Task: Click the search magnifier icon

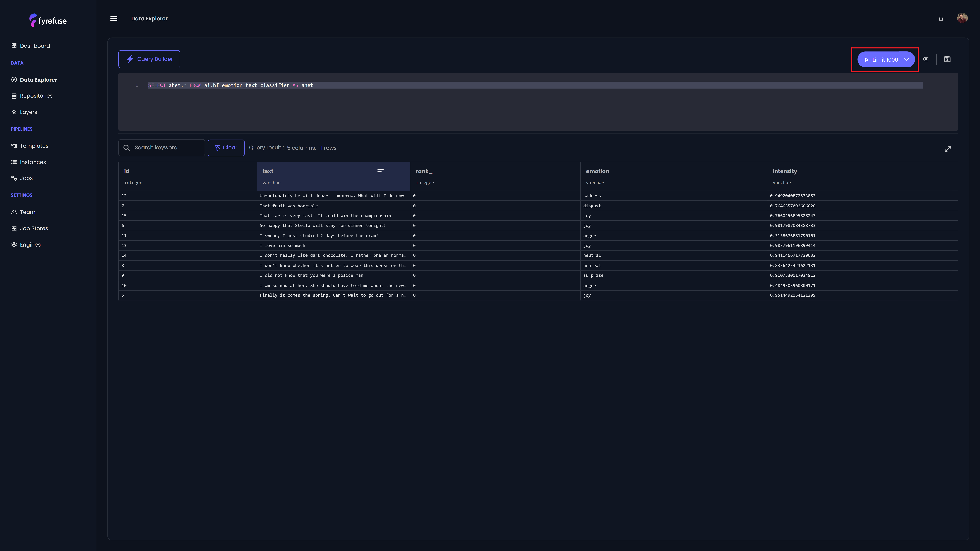Action: click(127, 148)
